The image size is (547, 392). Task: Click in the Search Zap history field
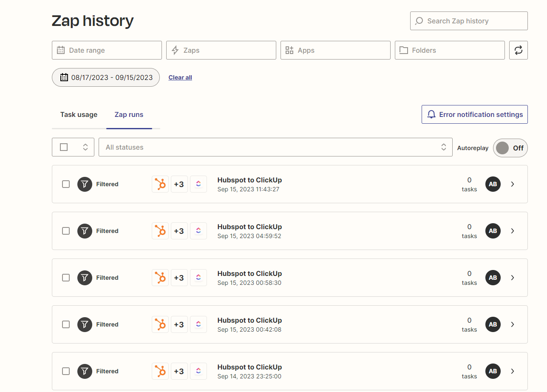pyautogui.click(x=469, y=21)
